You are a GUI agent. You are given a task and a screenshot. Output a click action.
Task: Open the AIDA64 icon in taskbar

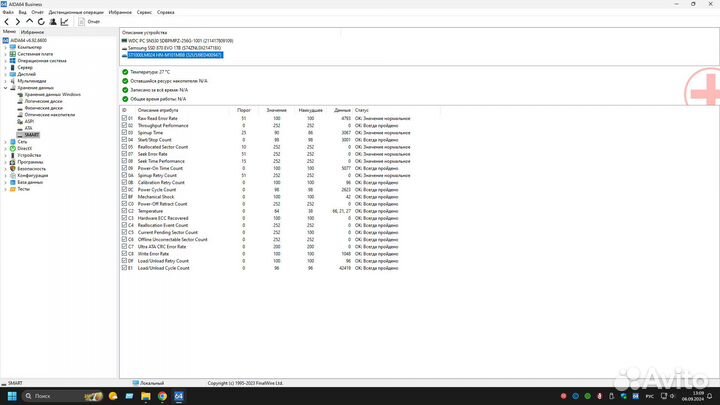tap(178, 396)
